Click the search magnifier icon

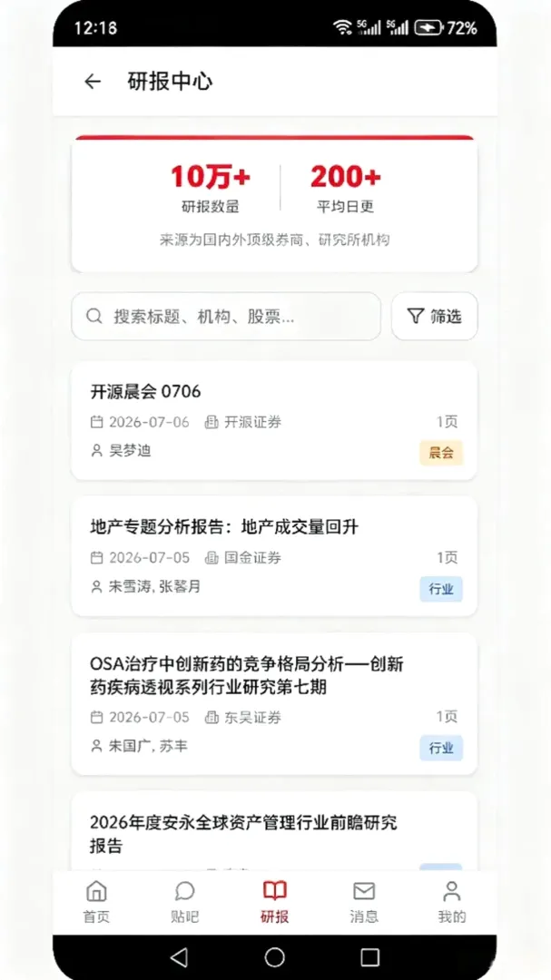(93, 317)
